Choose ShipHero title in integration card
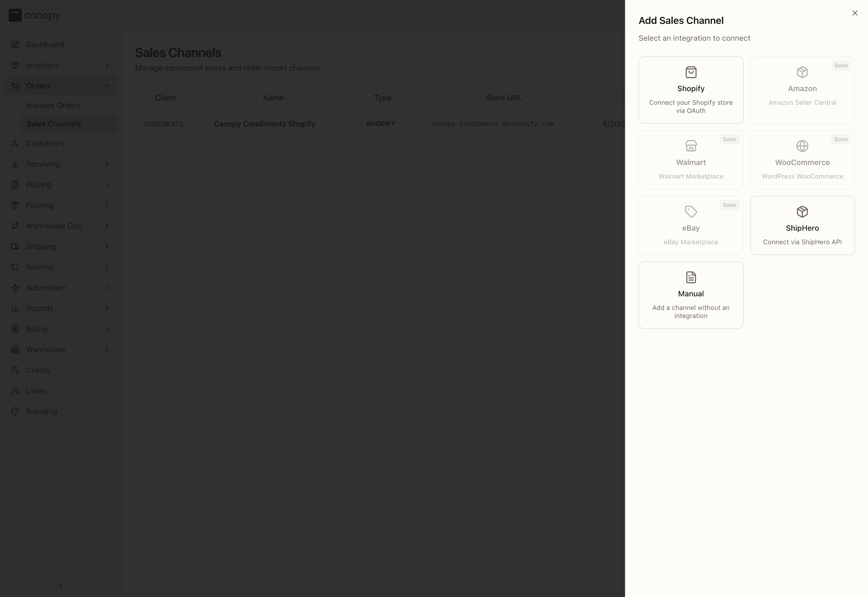The height and width of the screenshot is (597, 868). point(802,228)
